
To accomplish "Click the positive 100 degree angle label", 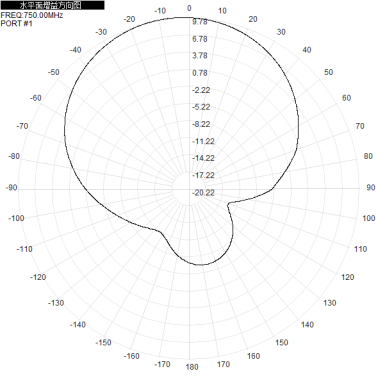I will tap(369, 218).
